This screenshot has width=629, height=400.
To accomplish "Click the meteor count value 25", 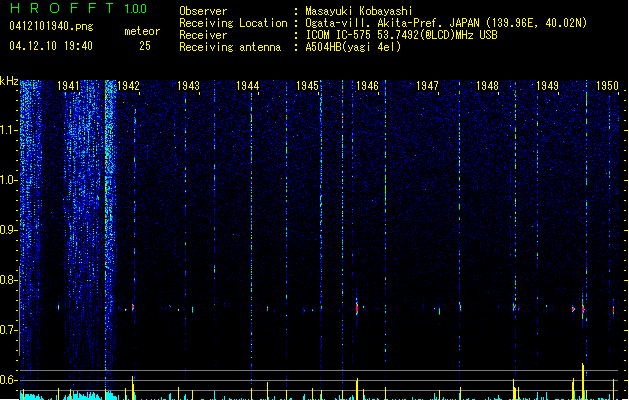I will 145,46.
